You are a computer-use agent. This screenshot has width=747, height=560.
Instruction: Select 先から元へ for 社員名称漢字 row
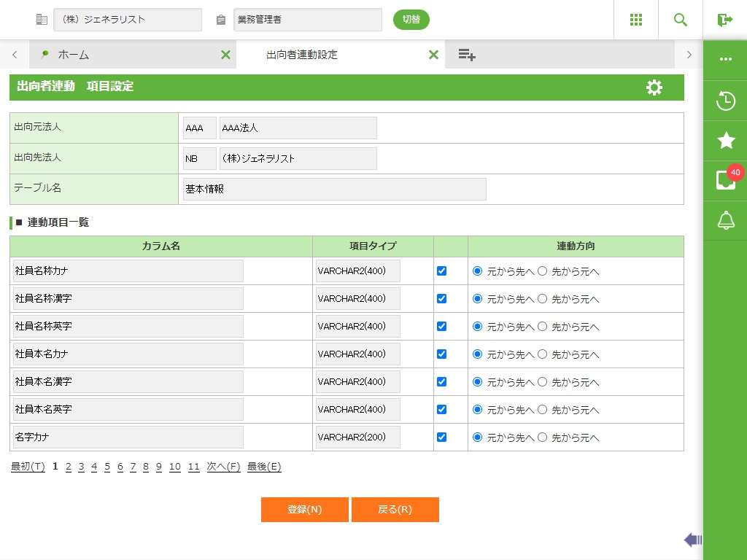coord(542,298)
